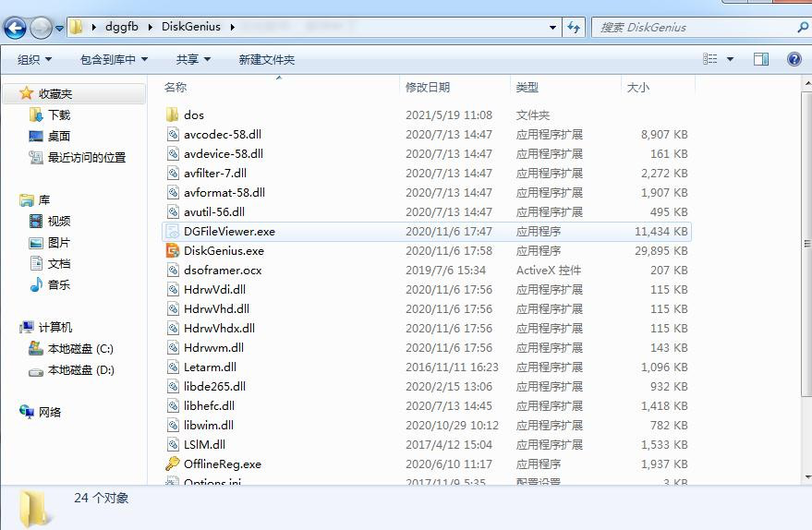Select the DGFileViewer.exe icon
Viewport: 812px width, 530px height.
pos(173,232)
